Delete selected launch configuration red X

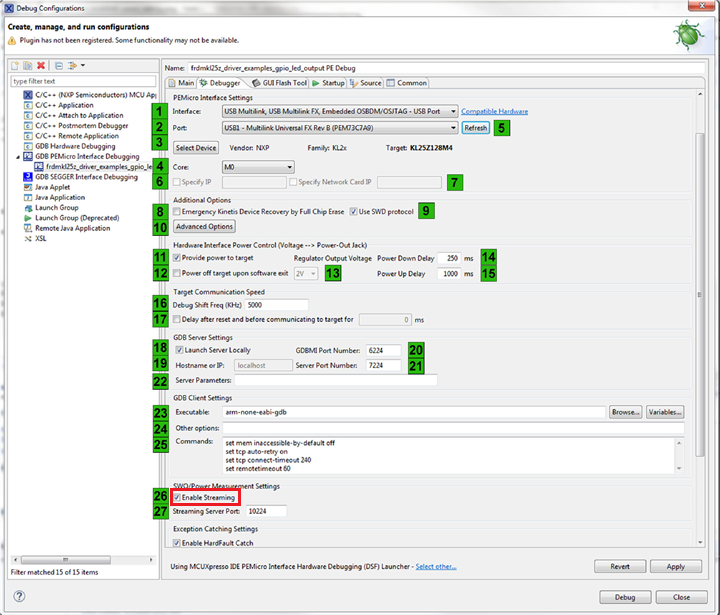click(x=41, y=66)
